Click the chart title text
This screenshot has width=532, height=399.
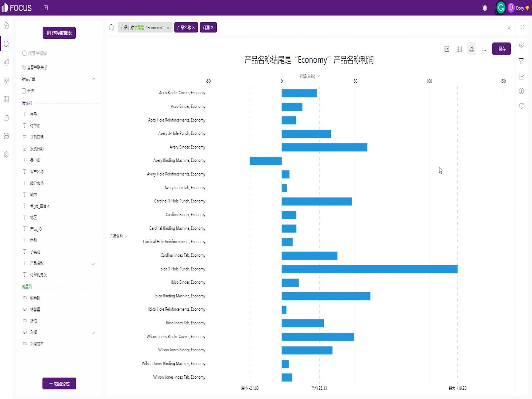point(309,60)
